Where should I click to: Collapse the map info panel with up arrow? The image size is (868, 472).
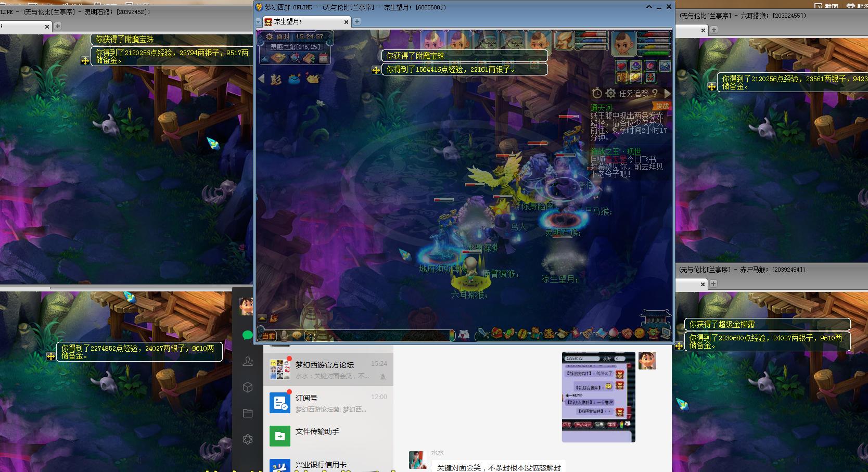tap(265, 59)
